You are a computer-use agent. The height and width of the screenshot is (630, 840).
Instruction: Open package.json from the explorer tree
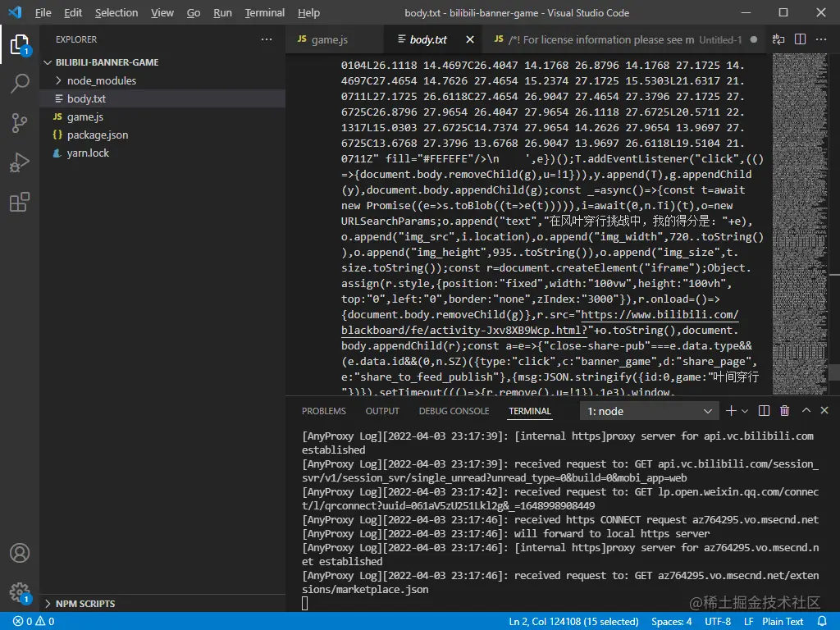(163, 135)
